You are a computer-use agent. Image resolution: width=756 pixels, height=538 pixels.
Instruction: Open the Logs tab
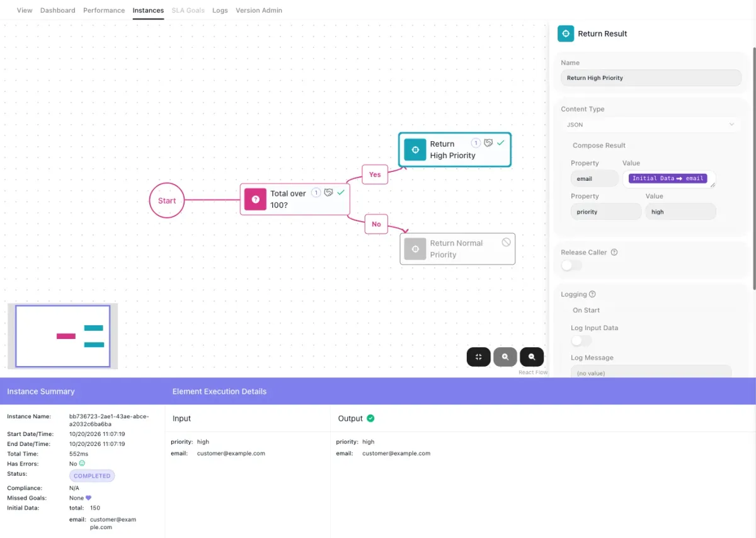(x=220, y=10)
